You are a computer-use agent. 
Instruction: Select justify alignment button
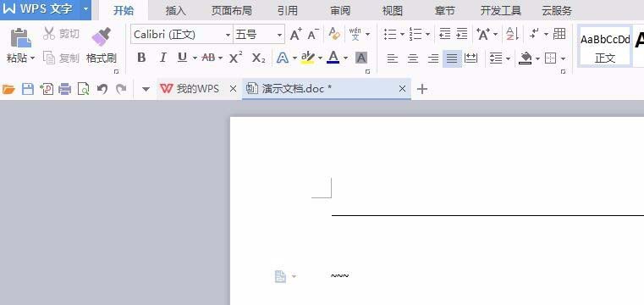pos(452,58)
